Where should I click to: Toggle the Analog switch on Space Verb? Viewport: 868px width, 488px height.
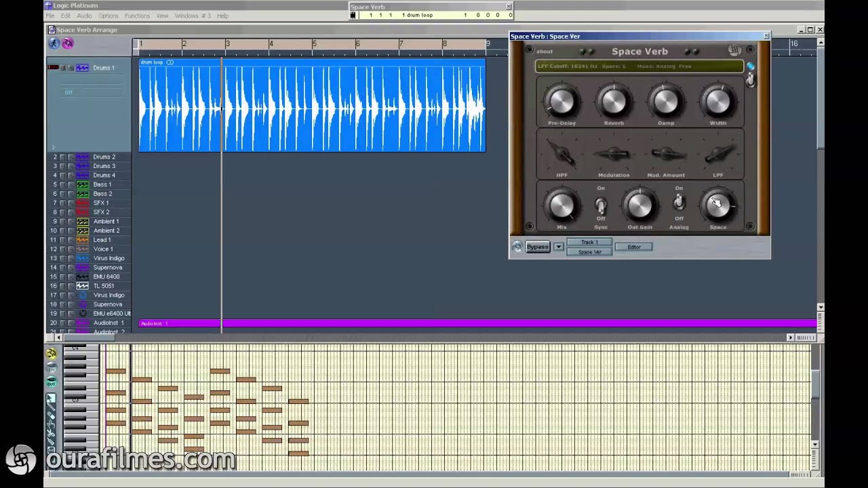(679, 202)
